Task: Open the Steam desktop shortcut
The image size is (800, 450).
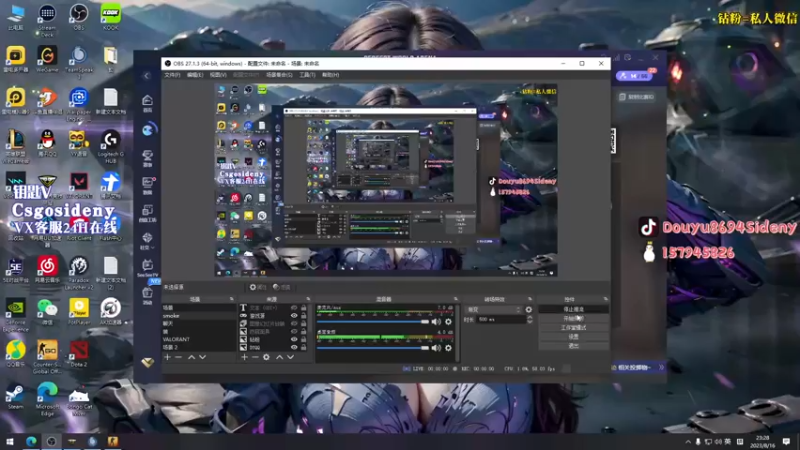Action: click(15, 394)
